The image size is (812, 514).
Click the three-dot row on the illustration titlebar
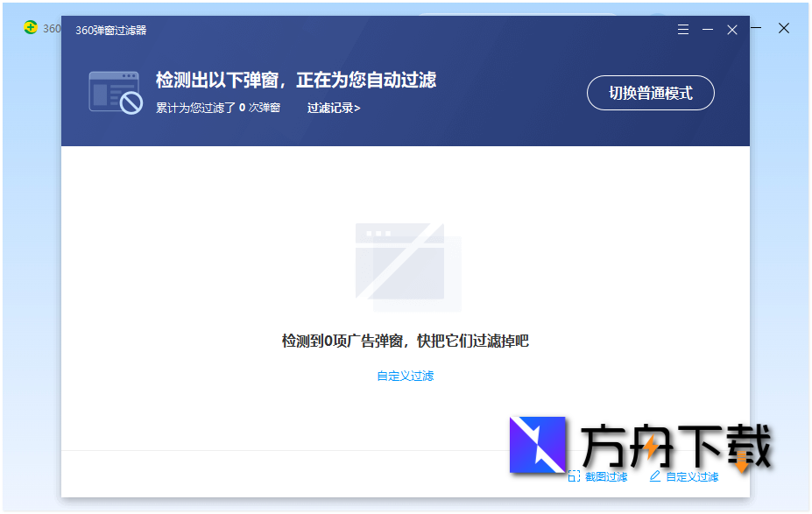coord(377,232)
